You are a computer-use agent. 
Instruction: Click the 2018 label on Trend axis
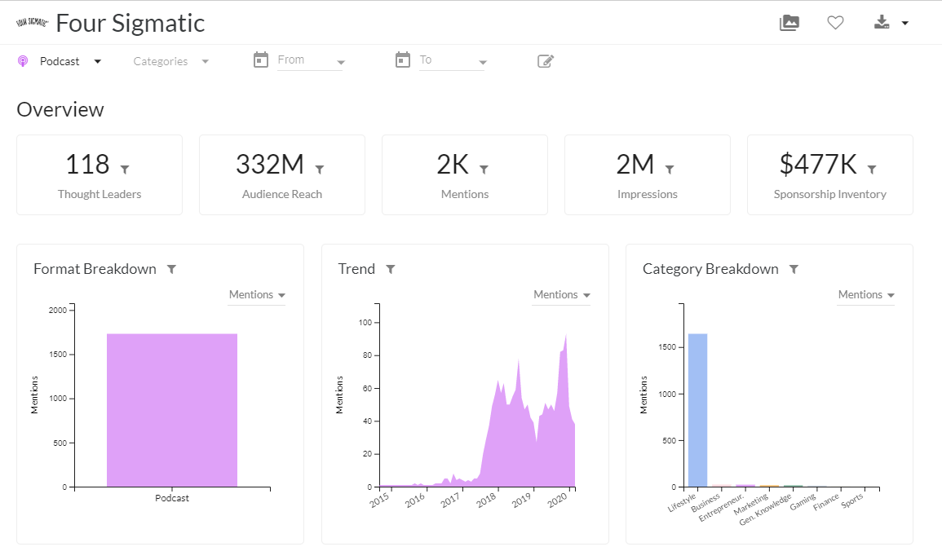[487, 500]
